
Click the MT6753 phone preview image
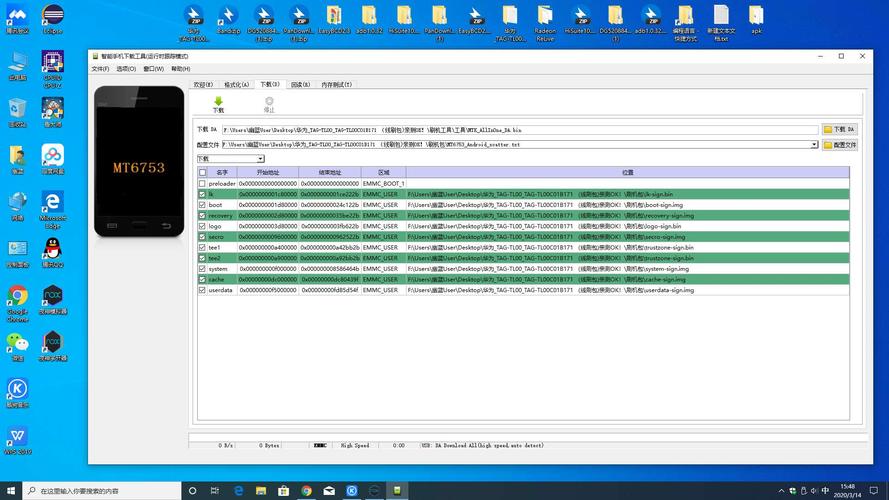(x=139, y=162)
